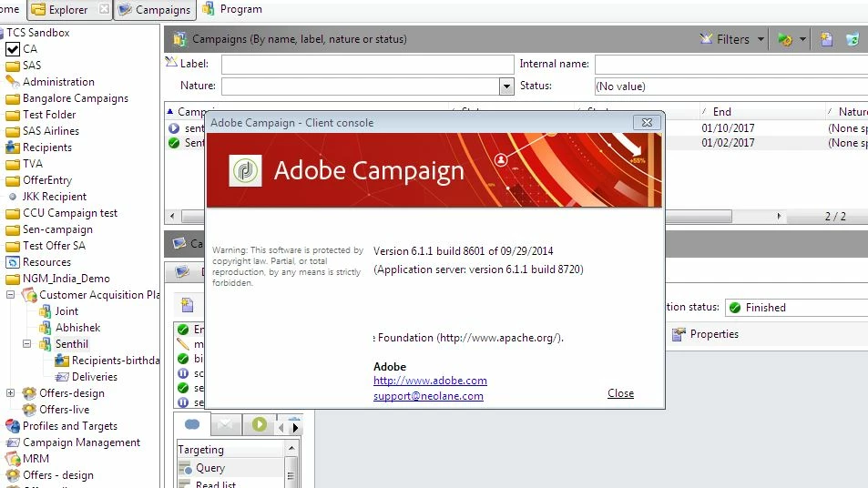The width and height of the screenshot is (868, 488).
Task: Open Test Offer SA folder
Action: 54,246
